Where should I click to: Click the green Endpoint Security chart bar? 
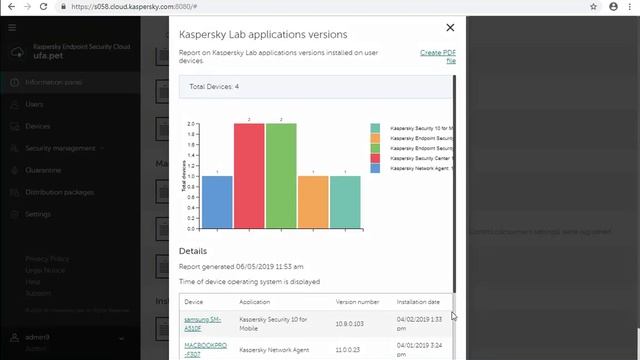point(281,176)
